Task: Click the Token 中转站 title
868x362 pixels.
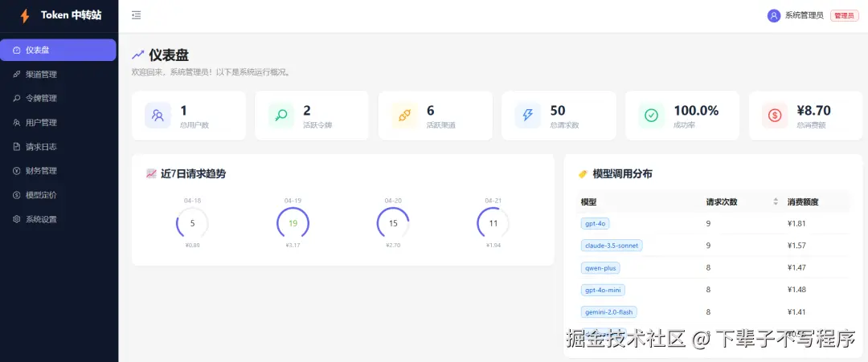Action: point(71,15)
